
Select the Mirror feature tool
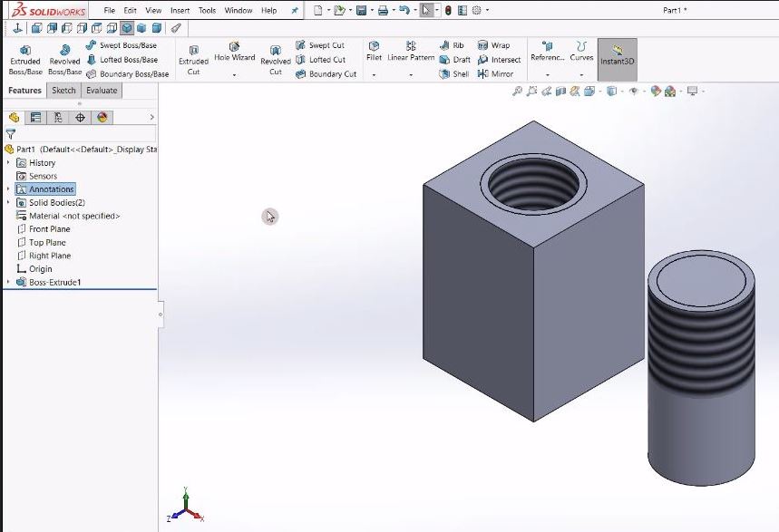pos(495,74)
